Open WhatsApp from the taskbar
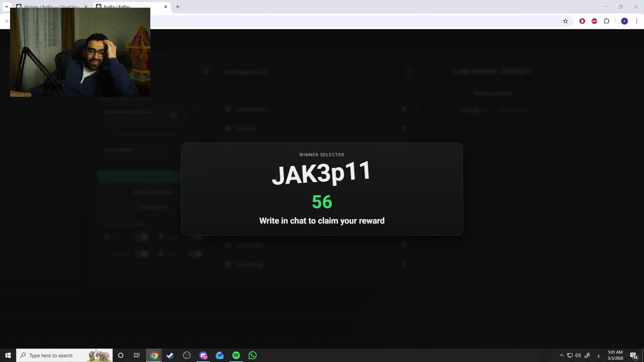Screen dimensions: 644x362 pyautogui.click(x=253, y=355)
